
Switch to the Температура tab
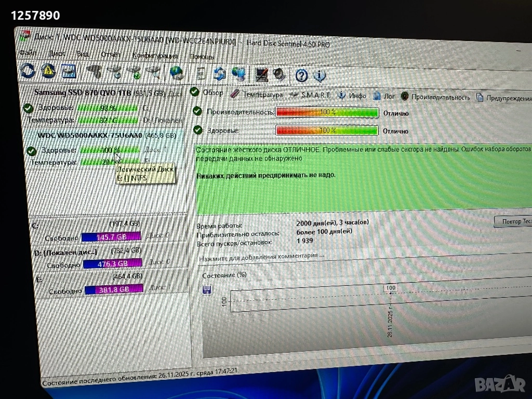tap(257, 95)
